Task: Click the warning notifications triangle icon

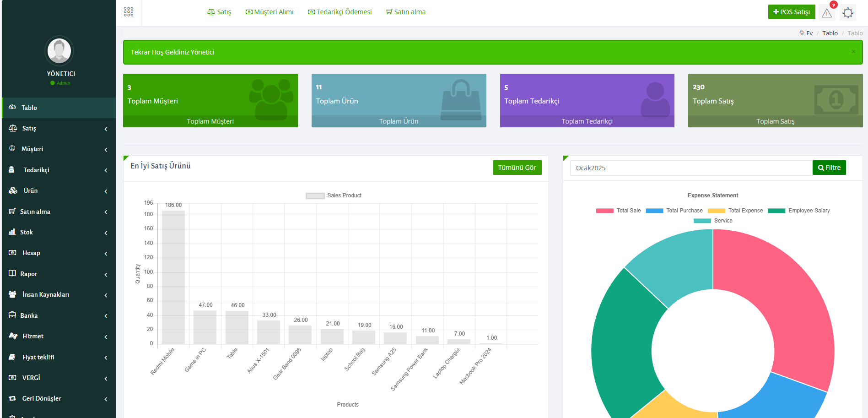Action: click(x=826, y=13)
